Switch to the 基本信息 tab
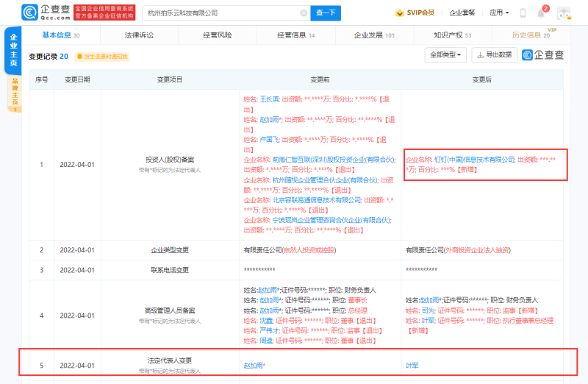 [61, 35]
